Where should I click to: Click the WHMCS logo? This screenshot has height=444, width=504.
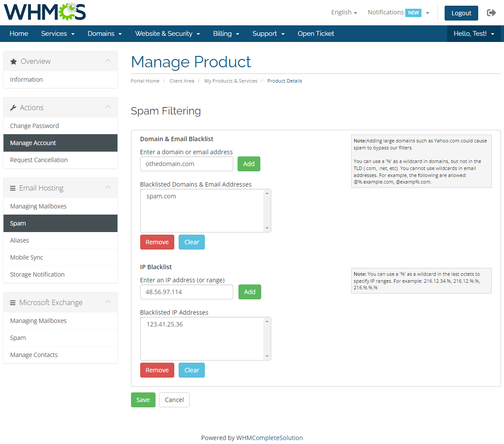(45, 12)
